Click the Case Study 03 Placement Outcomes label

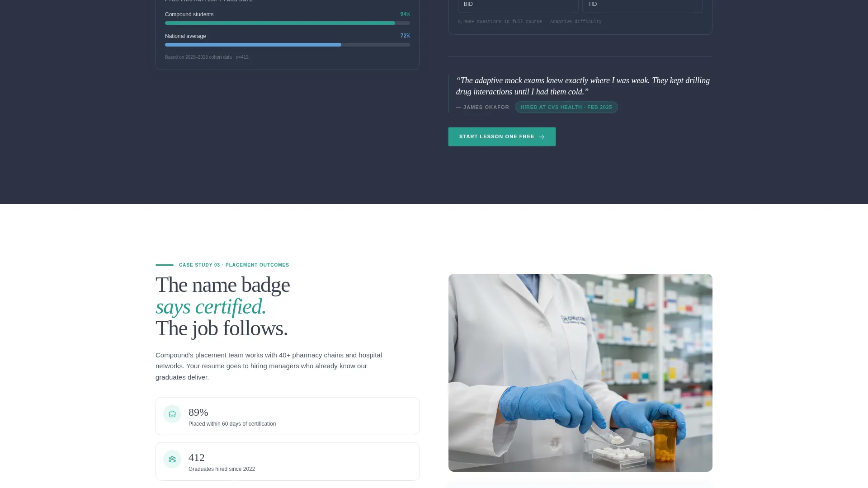pos(234,265)
